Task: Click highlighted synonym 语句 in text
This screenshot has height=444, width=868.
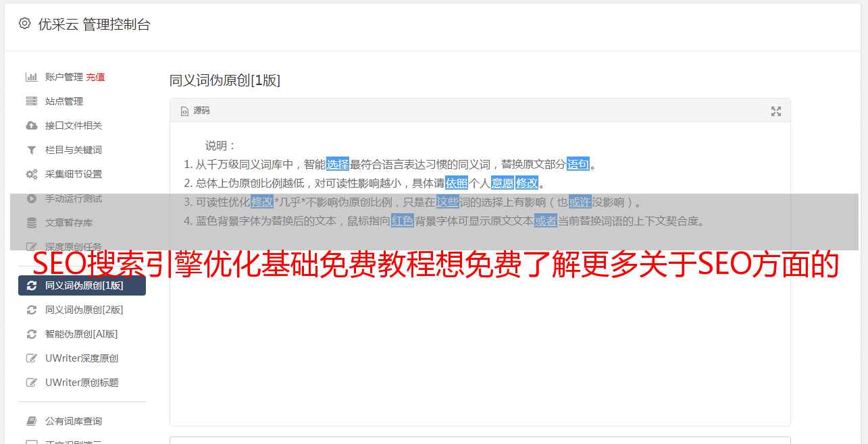Action: coord(578,164)
